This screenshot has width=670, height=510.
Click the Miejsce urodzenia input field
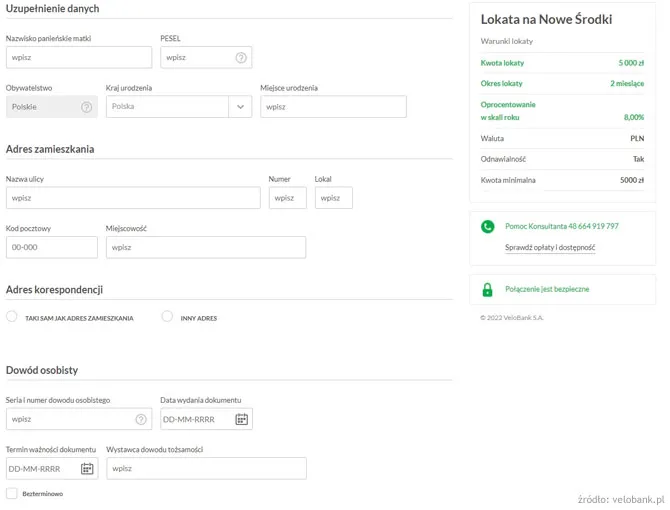pos(333,107)
